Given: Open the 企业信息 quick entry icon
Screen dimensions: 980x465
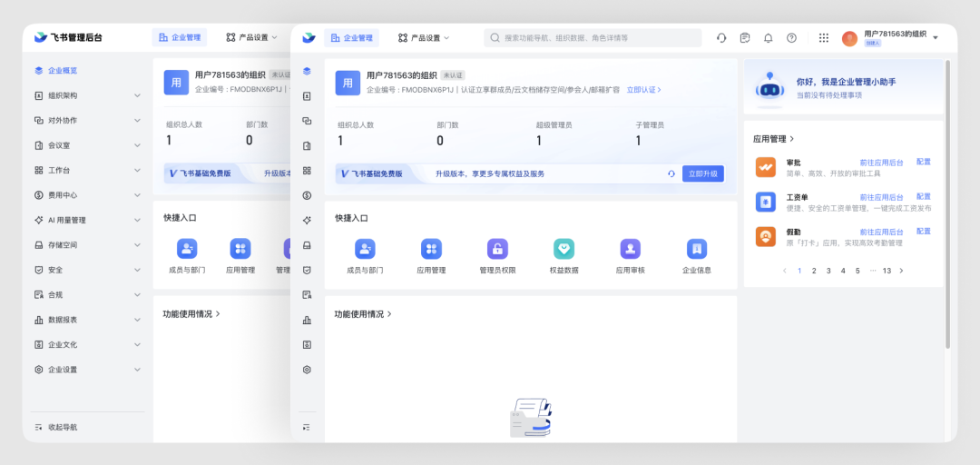Looking at the screenshot, I should [696, 250].
